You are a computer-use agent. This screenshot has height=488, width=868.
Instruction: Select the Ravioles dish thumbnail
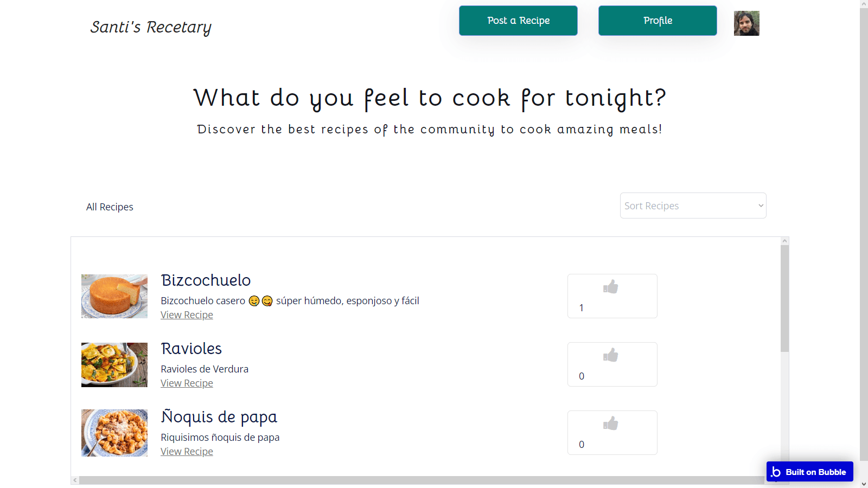click(x=114, y=364)
